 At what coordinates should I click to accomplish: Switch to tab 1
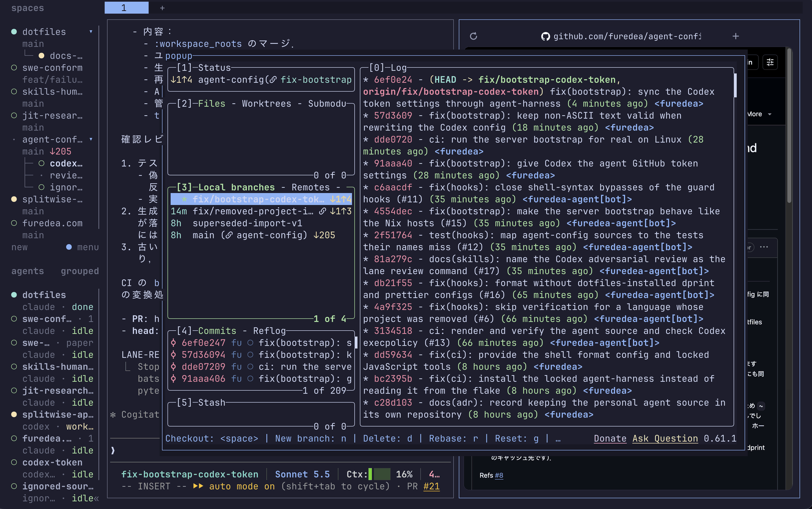coord(127,8)
